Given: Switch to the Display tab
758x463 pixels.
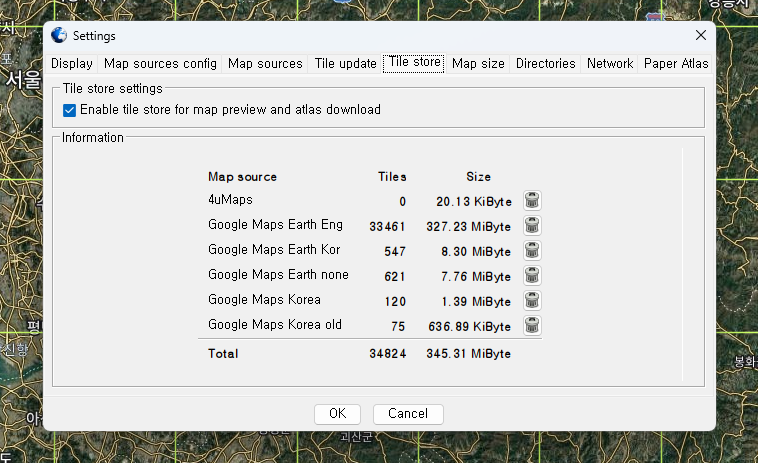Looking at the screenshot, I should pyautogui.click(x=72, y=63).
